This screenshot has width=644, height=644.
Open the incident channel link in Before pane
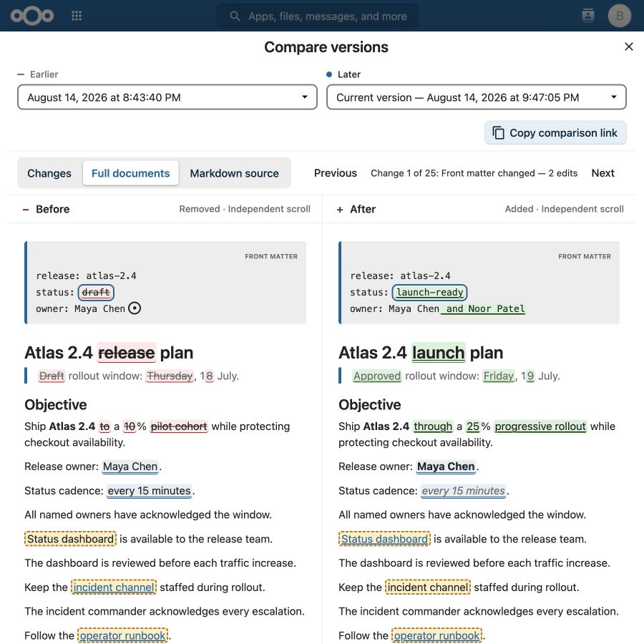[114, 587]
